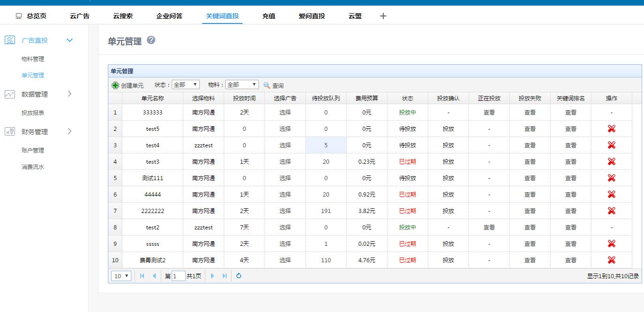Open the 物料 filter dropdown

point(242,85)
